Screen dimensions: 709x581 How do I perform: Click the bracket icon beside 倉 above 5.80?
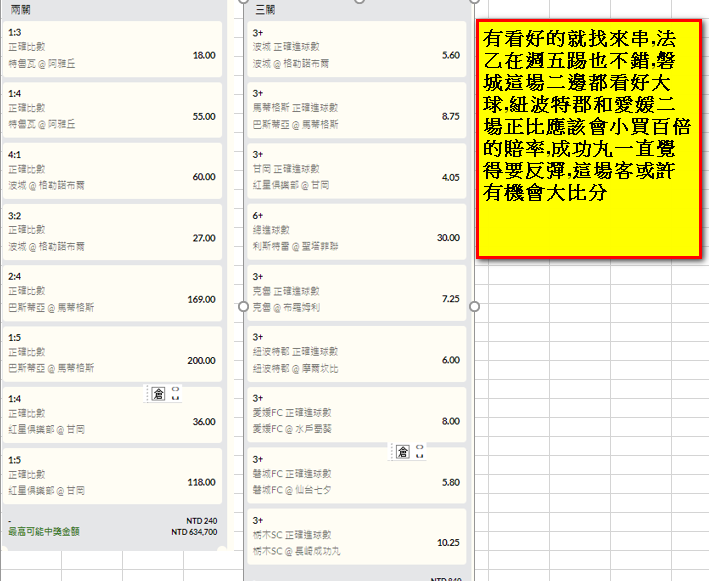pos(420,451)
